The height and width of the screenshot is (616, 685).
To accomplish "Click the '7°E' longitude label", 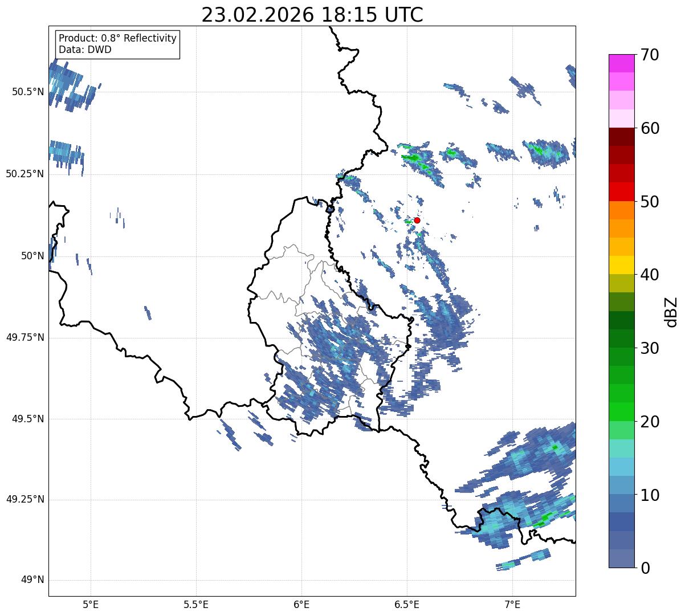I will [512, 604].
